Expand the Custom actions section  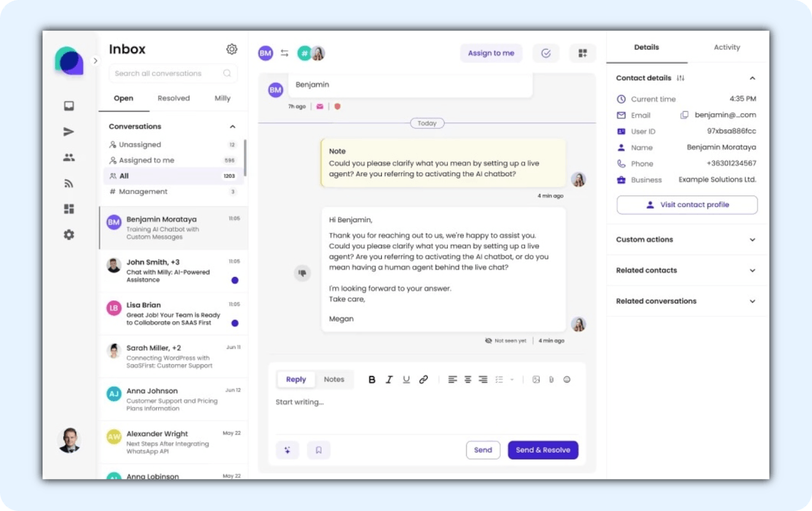point(752,240)
